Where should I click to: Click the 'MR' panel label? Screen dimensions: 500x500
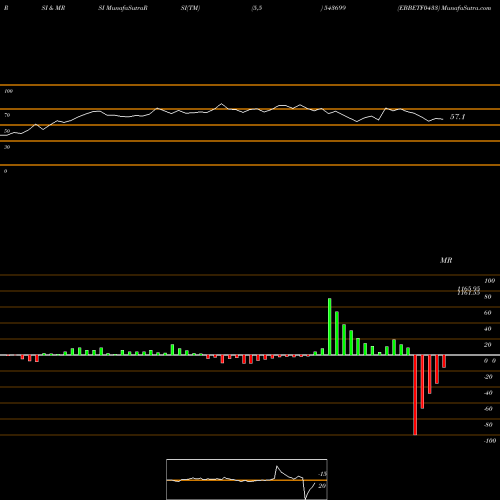pyautogui.click(x=446, y=260)
